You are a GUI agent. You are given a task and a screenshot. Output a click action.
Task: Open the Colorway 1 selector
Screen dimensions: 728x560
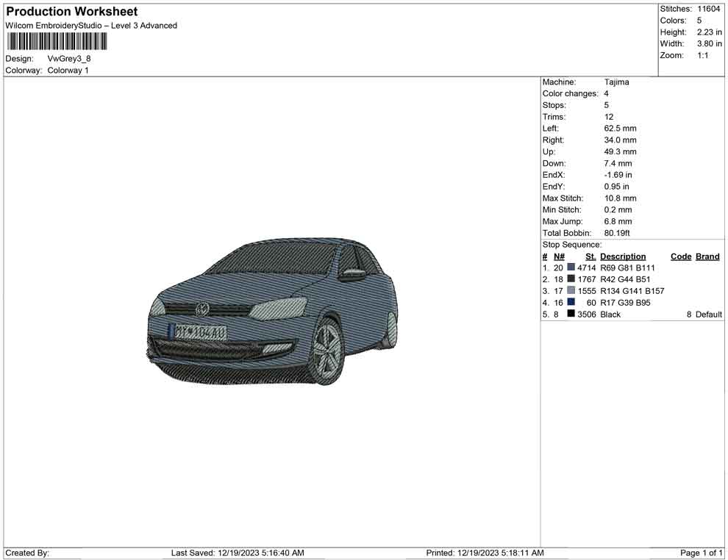coord(66,70)
